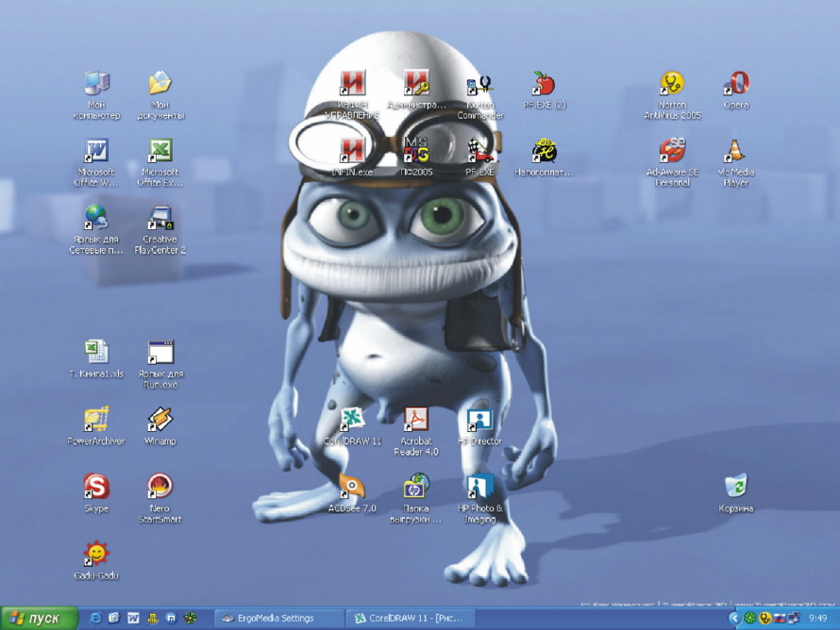Switch to CorelDRAW 11 taskbar window
Screen dimensions: 840x630
tap(412, 619)
